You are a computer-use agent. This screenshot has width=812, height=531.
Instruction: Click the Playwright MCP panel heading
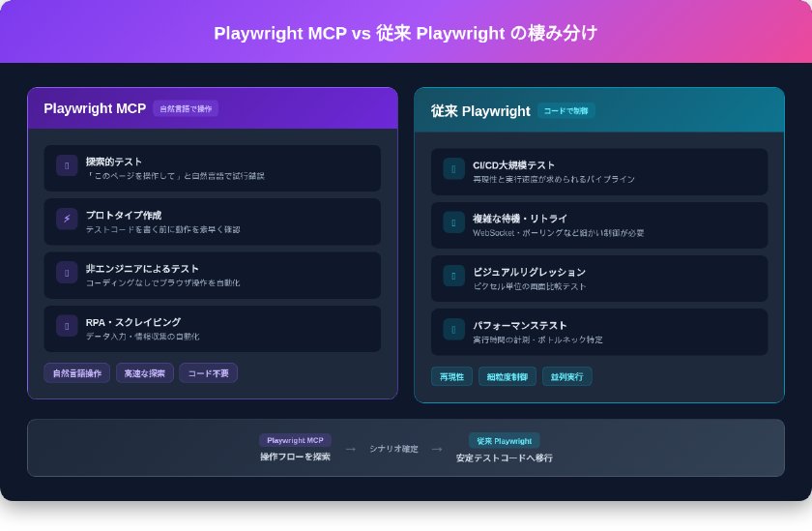[95, 108]
